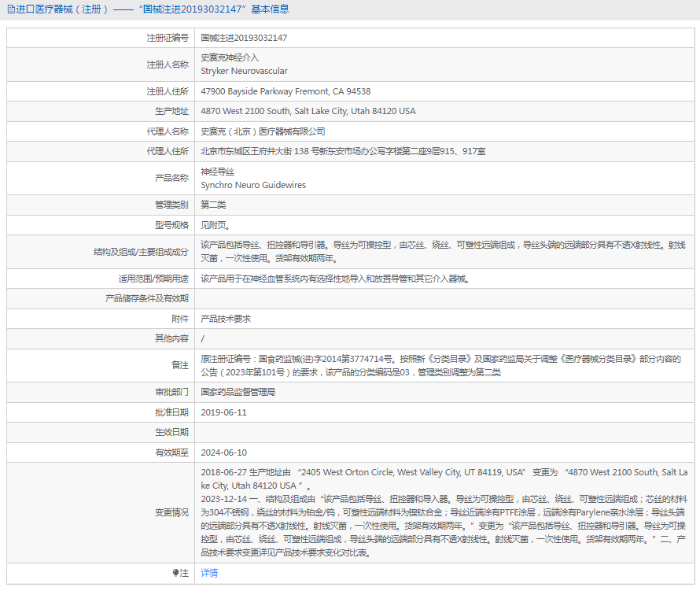Click the composition description in the 结构及组成 row

pos(443,252)
